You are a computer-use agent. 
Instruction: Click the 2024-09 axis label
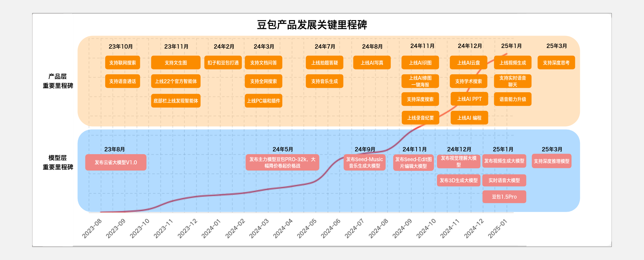[402, 228]
